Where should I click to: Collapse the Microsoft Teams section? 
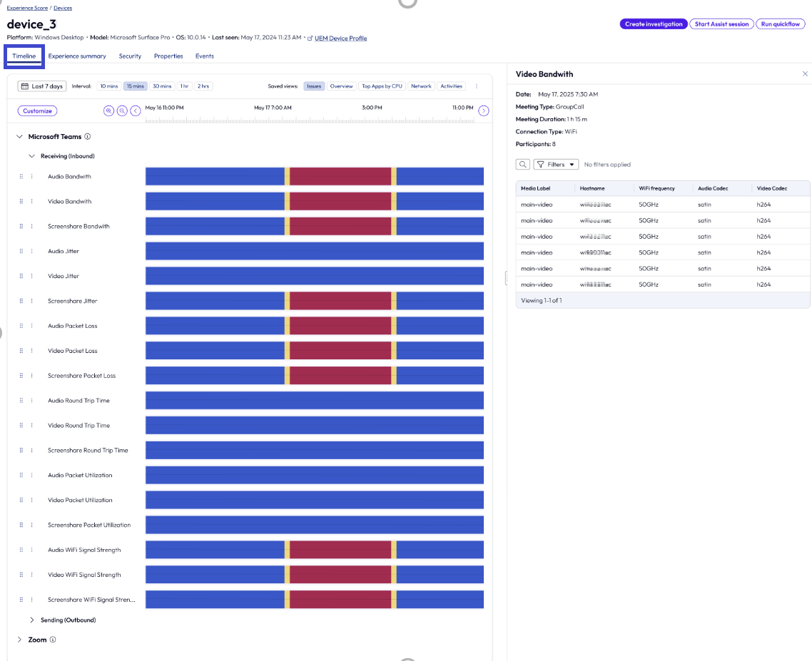20,137
